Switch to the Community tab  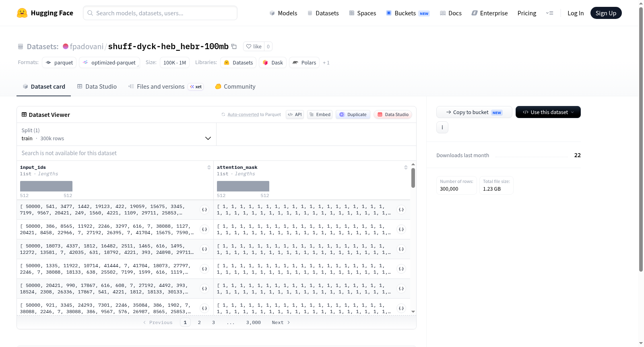(235, 87)
